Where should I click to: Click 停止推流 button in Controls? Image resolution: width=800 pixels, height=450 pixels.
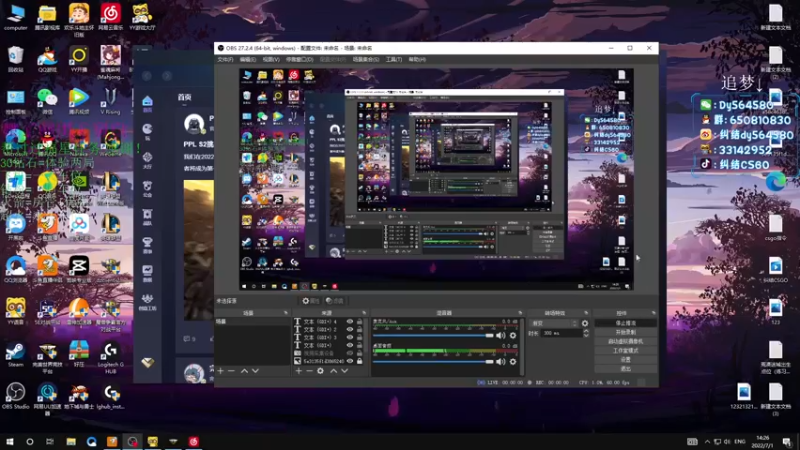click(x=626, y=323)
